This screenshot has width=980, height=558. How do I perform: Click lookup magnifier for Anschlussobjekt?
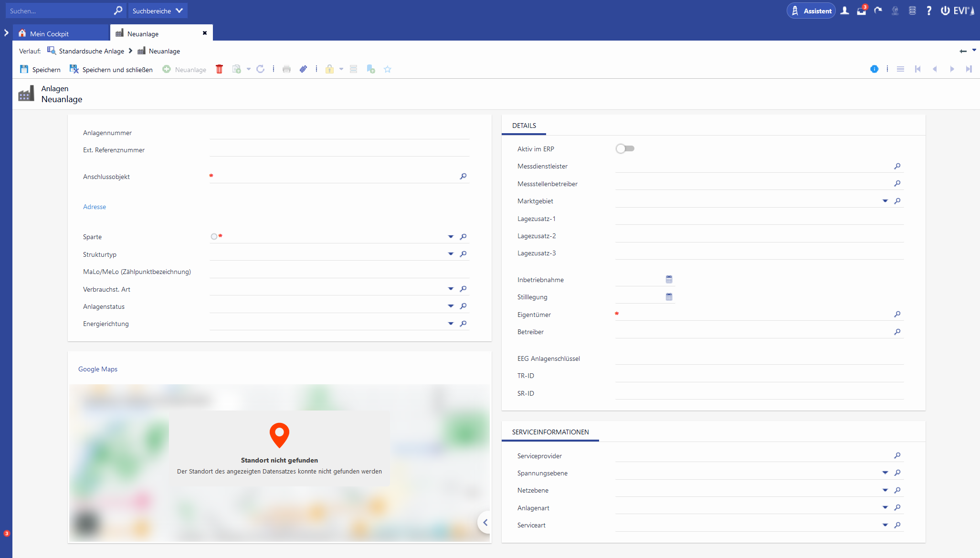coord(463,177)
